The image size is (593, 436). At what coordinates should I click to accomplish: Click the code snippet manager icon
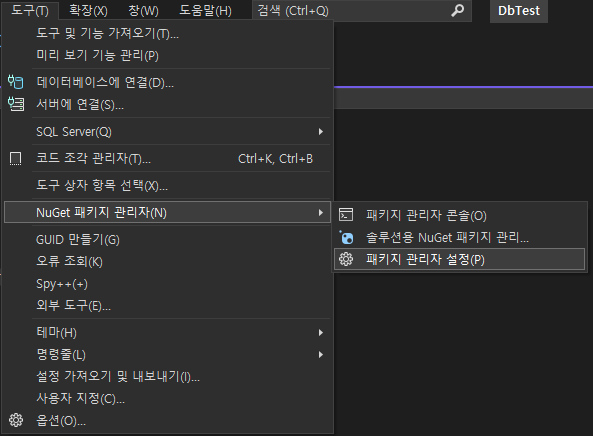16,158
